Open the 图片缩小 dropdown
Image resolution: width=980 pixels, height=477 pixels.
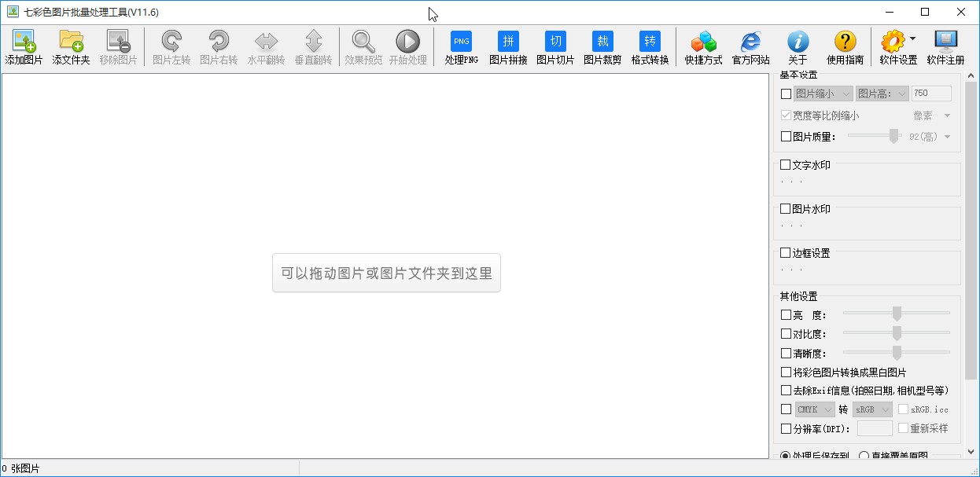823,94
